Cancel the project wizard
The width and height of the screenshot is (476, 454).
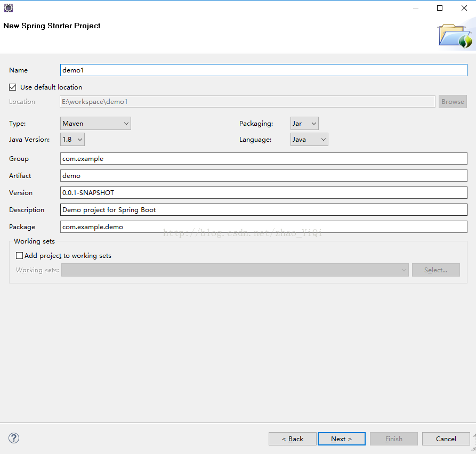446,439
